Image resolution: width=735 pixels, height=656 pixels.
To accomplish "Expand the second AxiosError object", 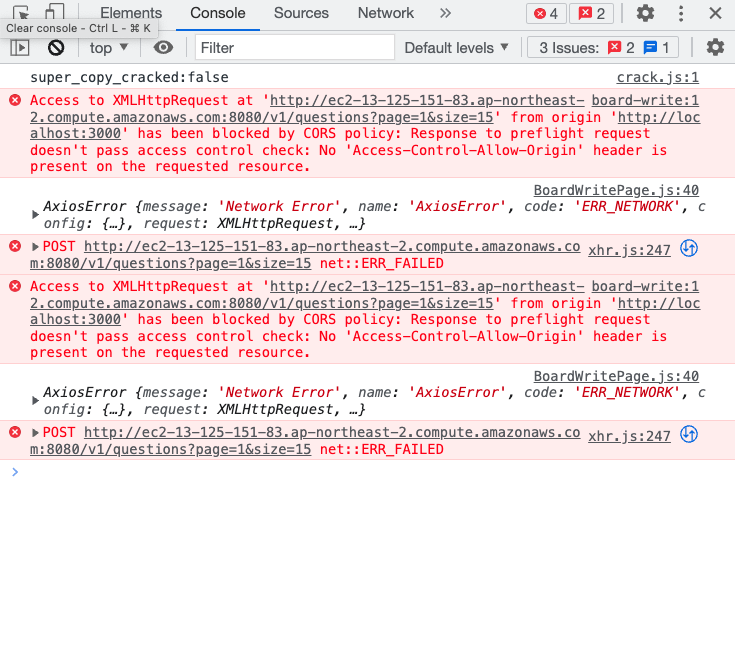I will click(x=35, y=401).
